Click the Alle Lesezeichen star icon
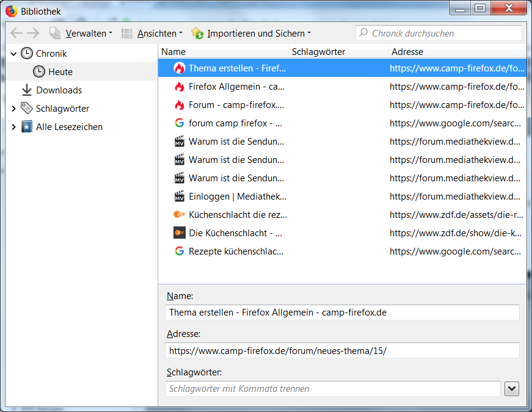 click(26, 127)
